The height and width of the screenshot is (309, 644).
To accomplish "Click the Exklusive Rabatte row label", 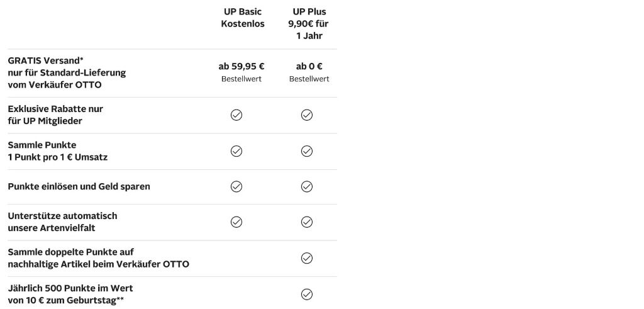I will pyautogui.click(x=55, y=115).
